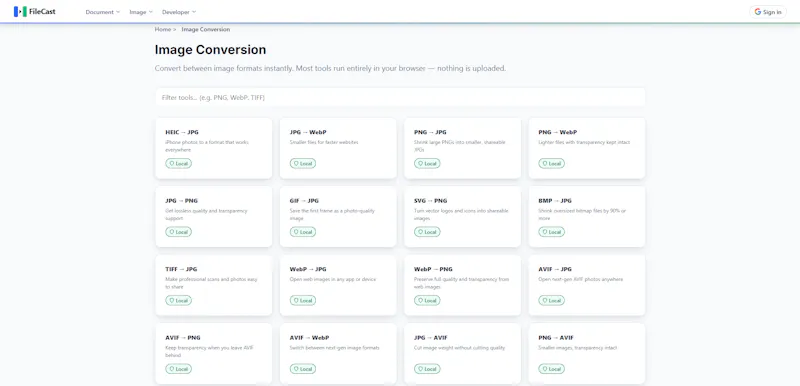The height and width of the screenshot is (386, 800).
Task: Click Local badge on AVIF → WebP card
Action: point(303,369)
